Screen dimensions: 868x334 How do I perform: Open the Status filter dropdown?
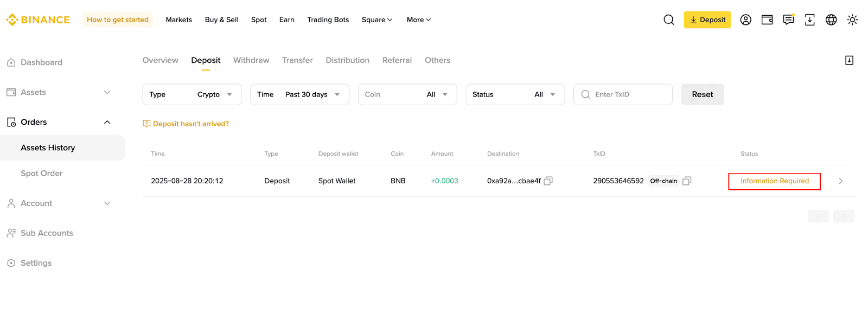(x=515, y=94)
